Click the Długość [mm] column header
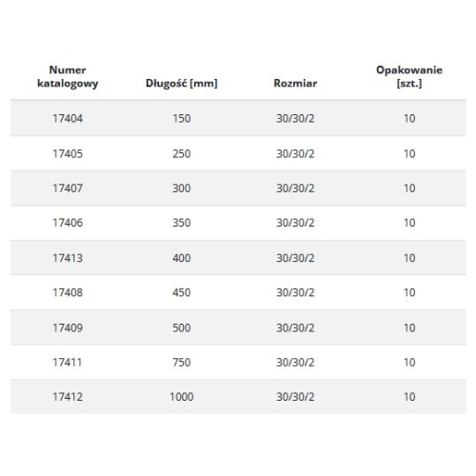476x476 pixels. [182, 83]
